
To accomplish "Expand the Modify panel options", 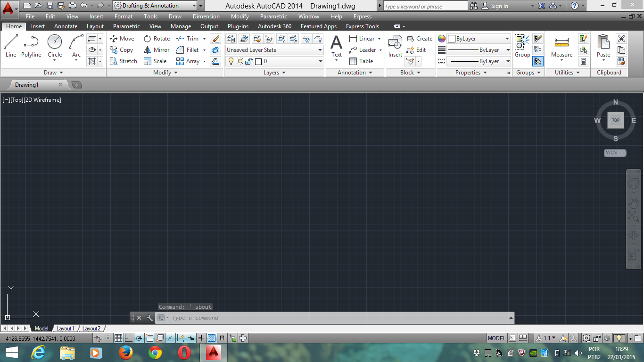I will [x=165, y=73].
